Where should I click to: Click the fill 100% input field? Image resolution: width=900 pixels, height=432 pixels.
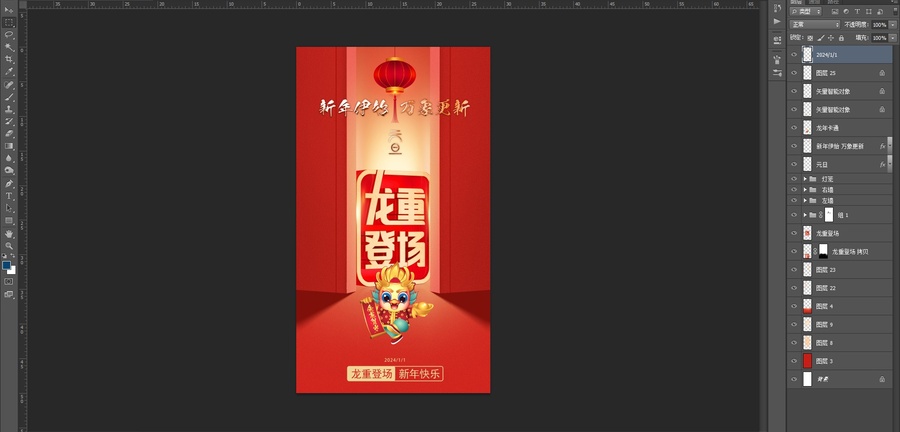(879, 38)
